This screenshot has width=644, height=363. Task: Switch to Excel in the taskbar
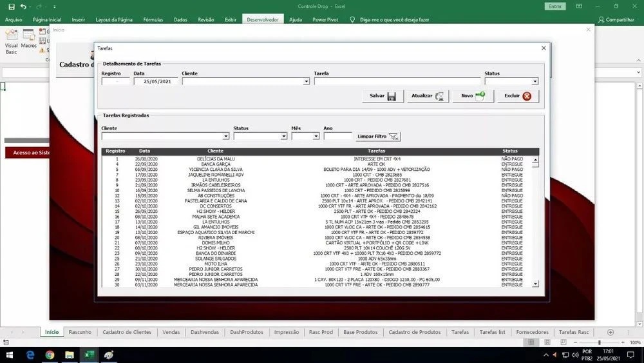pyautogui.click(x=89, y=355)
